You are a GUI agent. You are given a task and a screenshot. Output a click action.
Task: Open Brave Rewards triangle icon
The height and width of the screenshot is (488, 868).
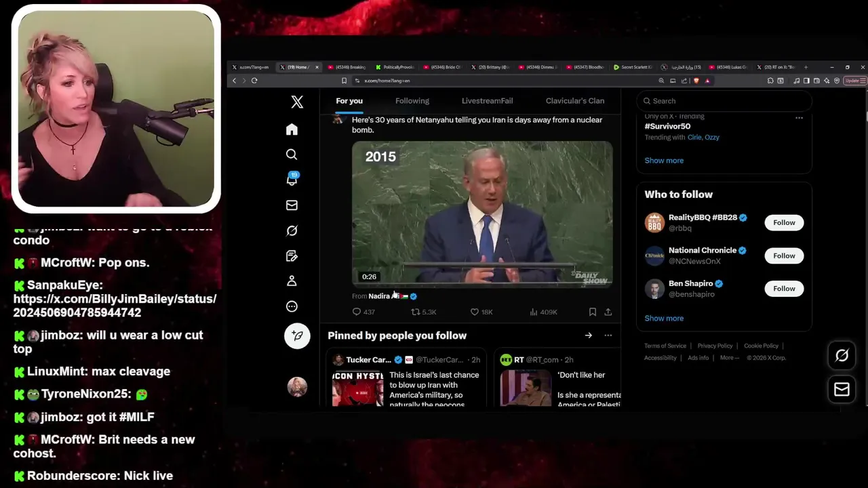[707, 81]
